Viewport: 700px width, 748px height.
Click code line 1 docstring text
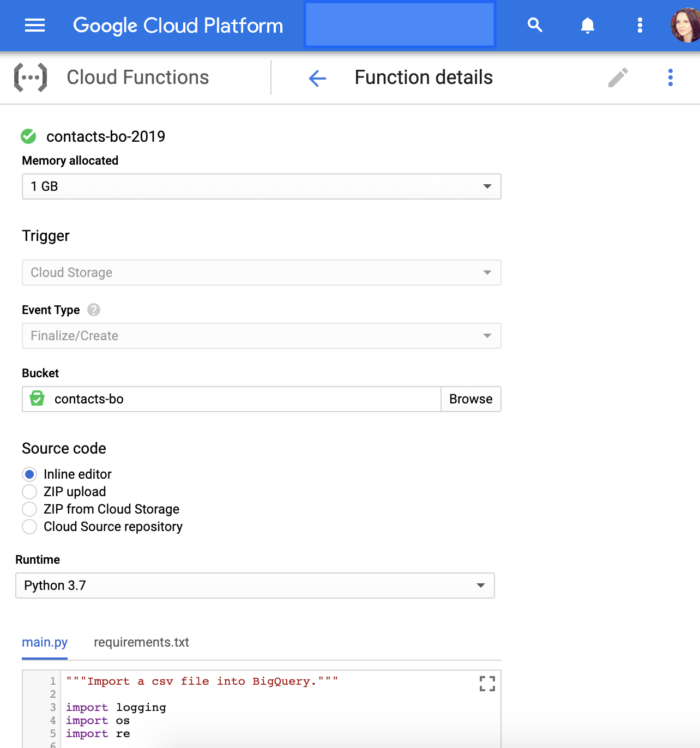click(202, 681)
